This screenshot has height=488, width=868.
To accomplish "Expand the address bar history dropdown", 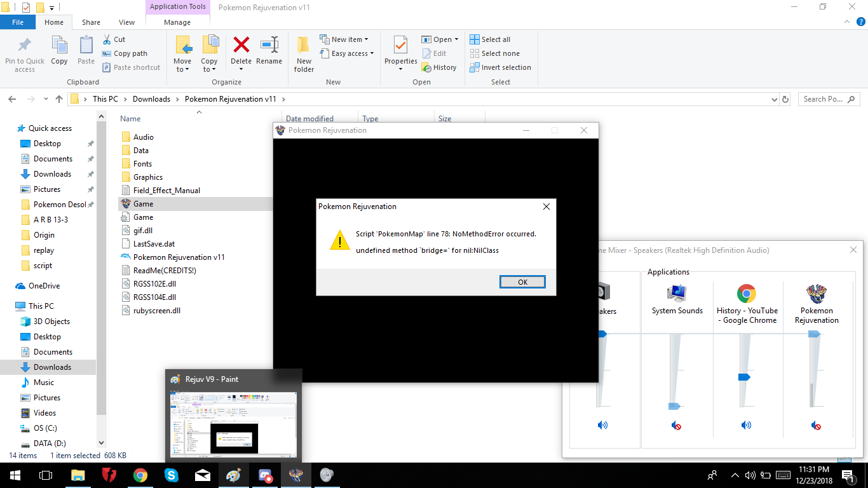I will coord(773,99).
